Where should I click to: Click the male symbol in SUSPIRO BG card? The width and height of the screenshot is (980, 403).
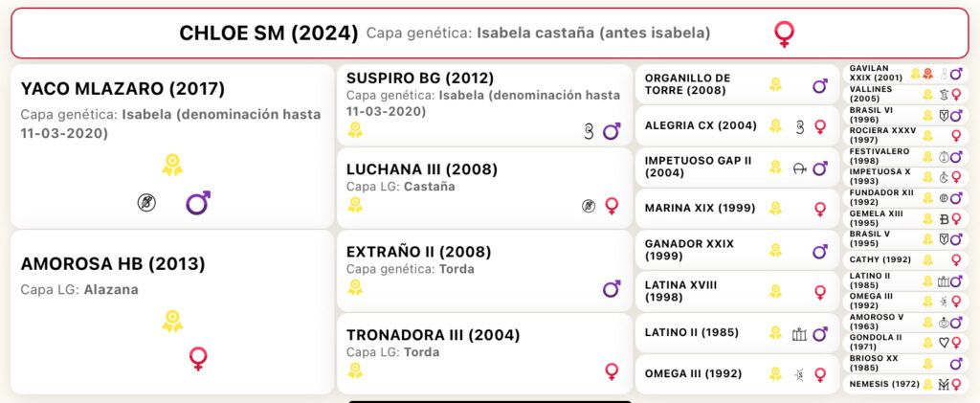click(612, 131)
